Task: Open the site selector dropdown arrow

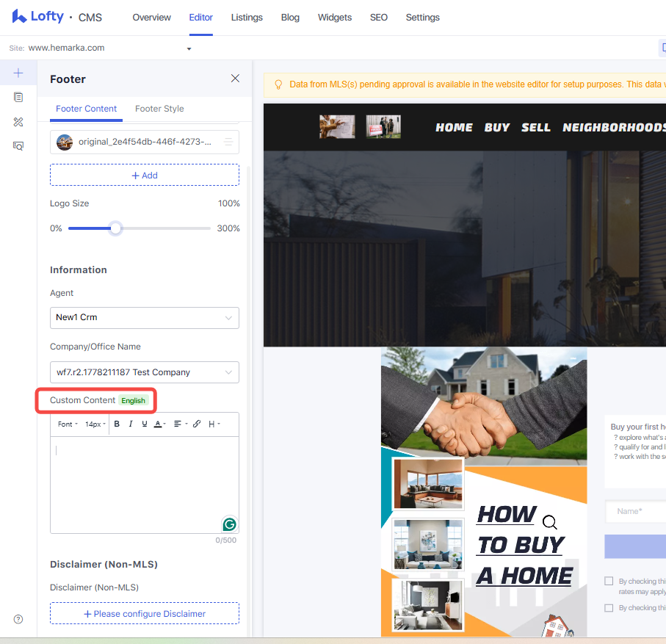Action: click(189, 49)
